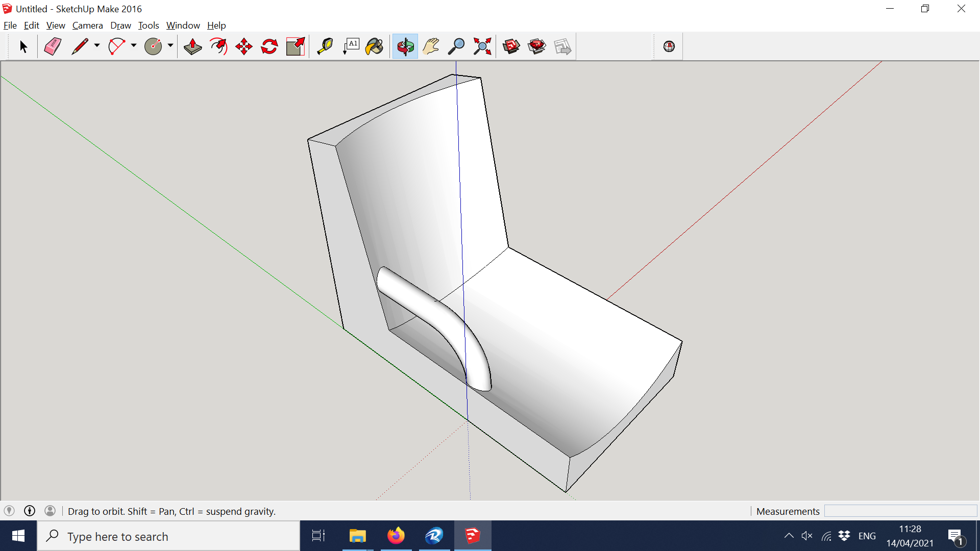The height and width of the screenshot is (551, 980).
Task: Open the Tape Measure tool
Action: [x=325, y=46]
